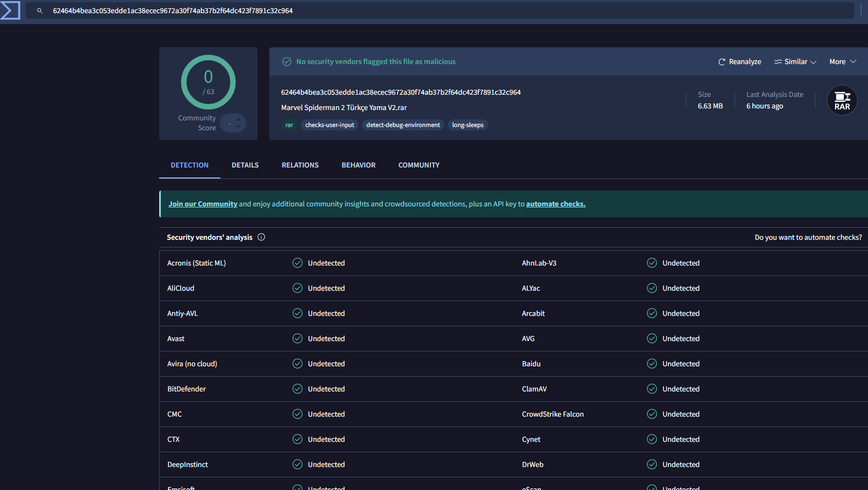The width and height of the screenshot is (868, 490).
Task: Select the Community tab
Action: pos(418,165)
